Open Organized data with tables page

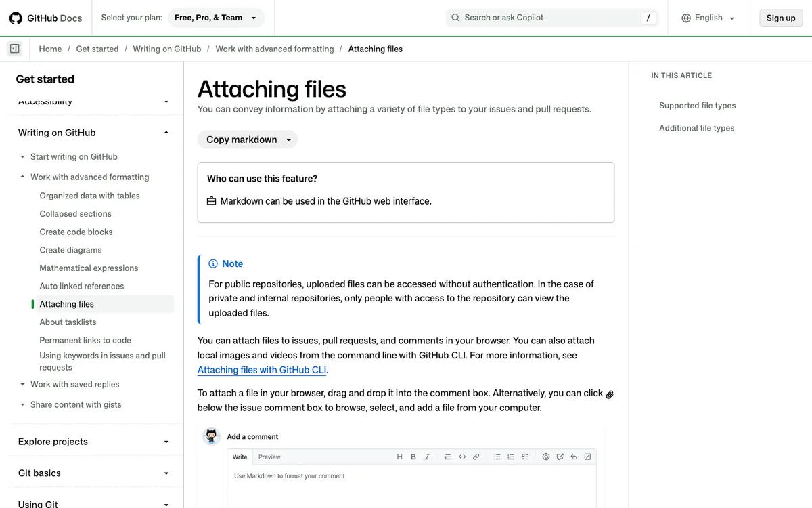90,196
